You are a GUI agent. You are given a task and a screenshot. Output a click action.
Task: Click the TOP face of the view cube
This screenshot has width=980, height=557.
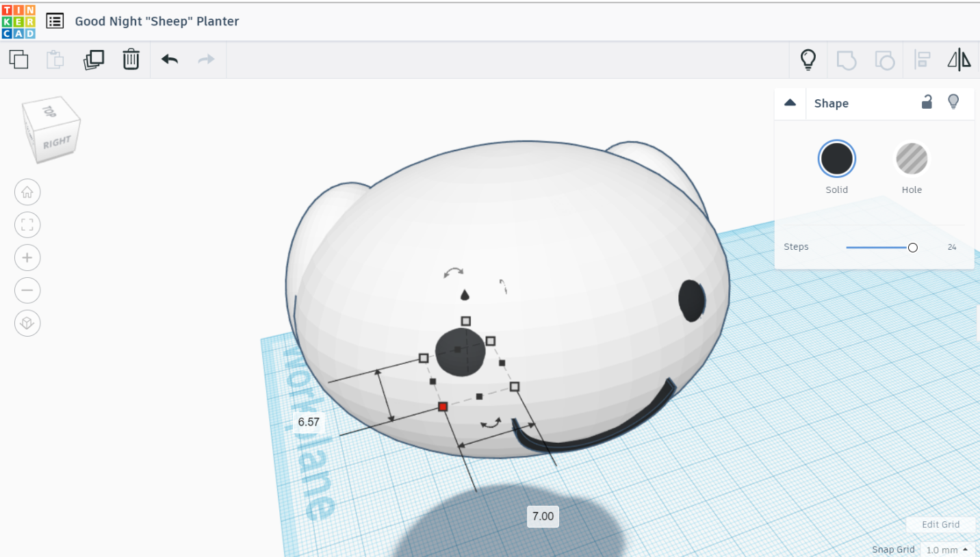coord(49,110)
